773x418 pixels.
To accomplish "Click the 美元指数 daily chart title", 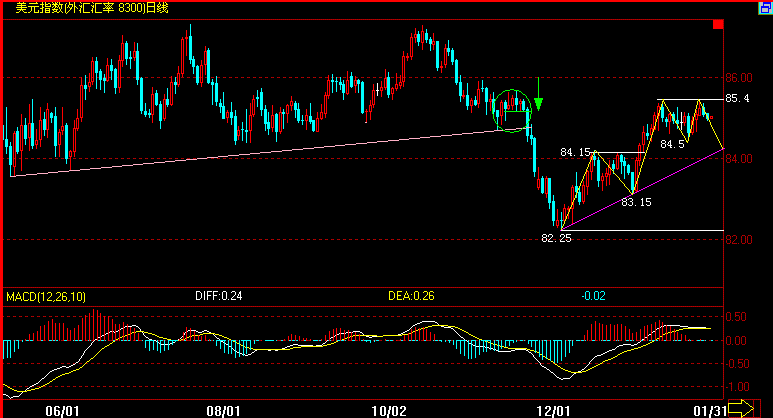I will coord(92,8).
